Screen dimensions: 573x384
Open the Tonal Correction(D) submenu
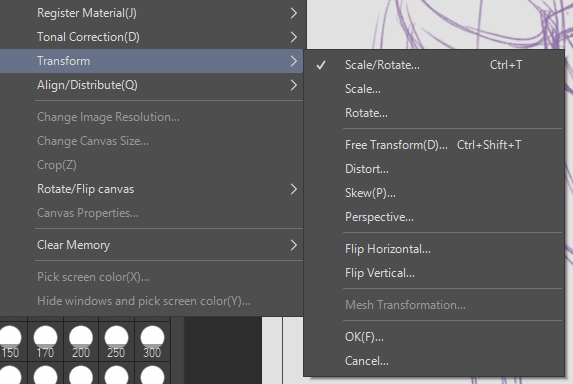coord(151,37)
